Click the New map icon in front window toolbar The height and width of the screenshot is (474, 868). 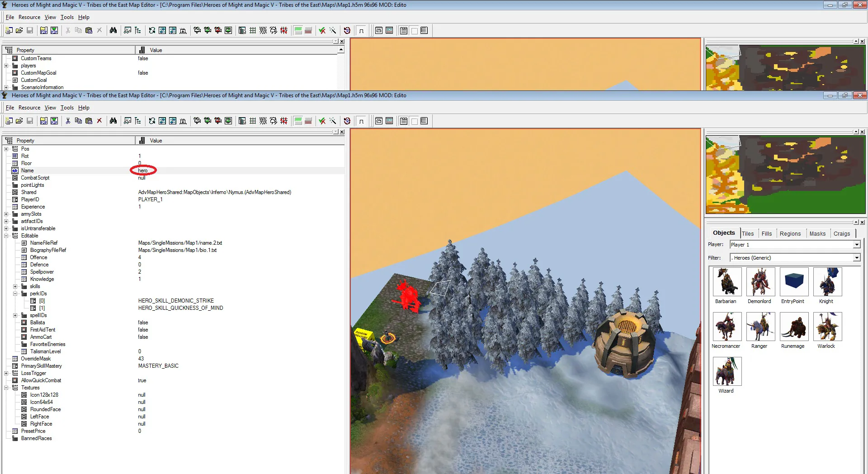9,121
